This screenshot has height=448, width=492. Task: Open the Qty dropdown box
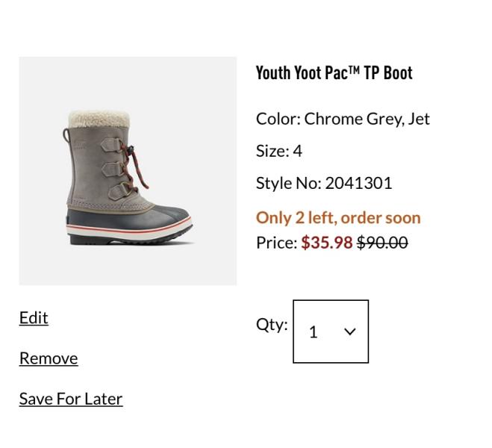pos(331,332)
